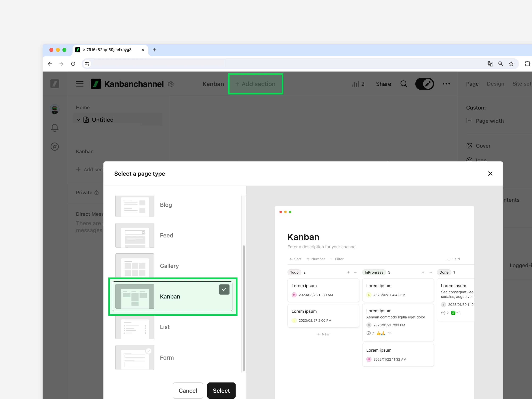This screenshot has width=532, height=399.
Task: Open the Kanban section tab in header
Action: tap(213, 84)
